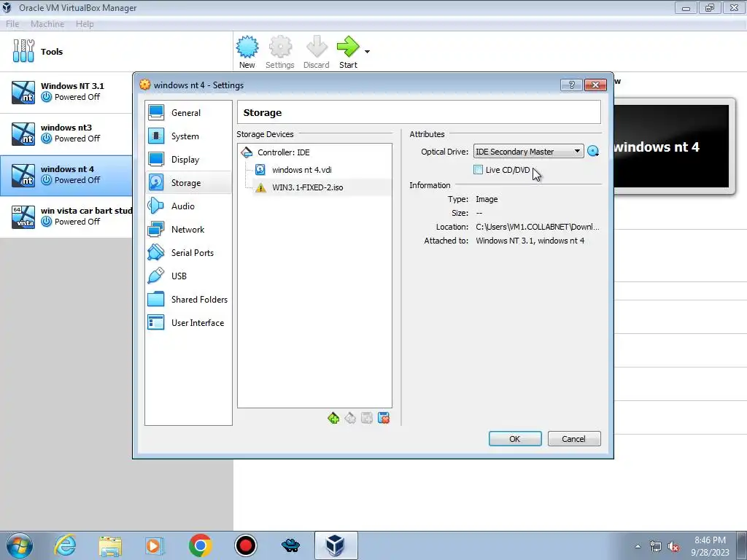Click the network tray icon
This screenshot has width=747, height=560.
click(656, 546)
